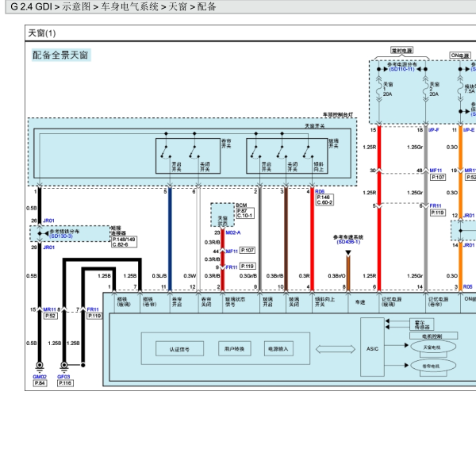
Task: Click the I/P-F connector link
Action: point(434,130)
